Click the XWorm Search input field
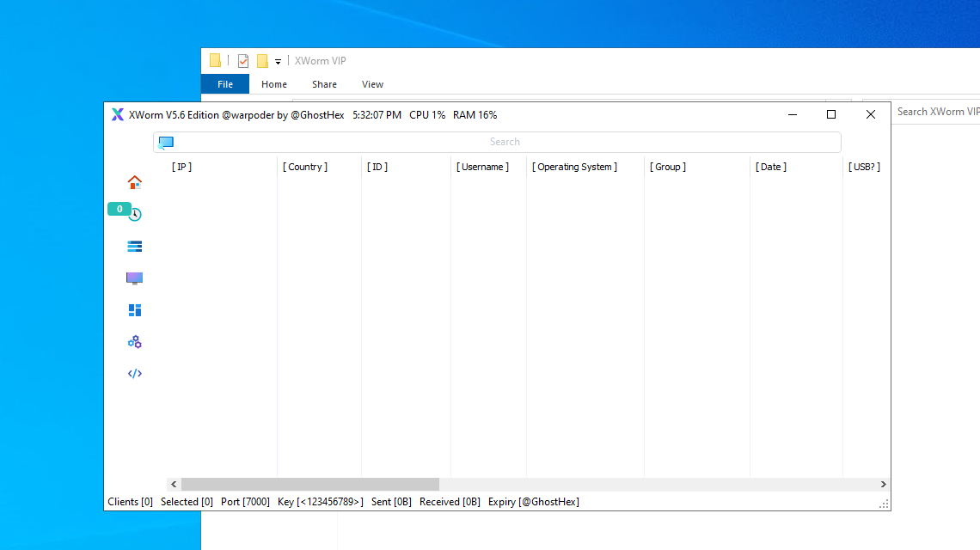Image resolution: width=980 pixels, height=550 pixels. [498, 142]
